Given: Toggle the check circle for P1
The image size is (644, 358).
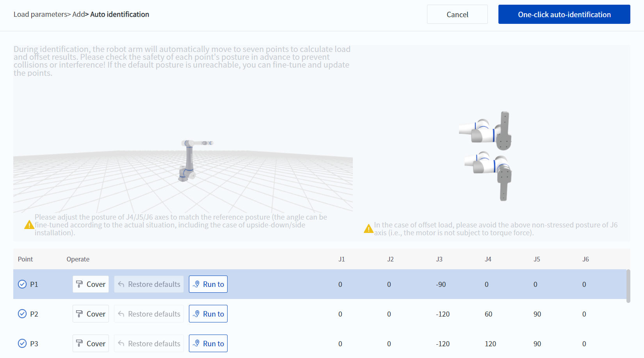Looking at the screenshot, I should click(22, 284).
